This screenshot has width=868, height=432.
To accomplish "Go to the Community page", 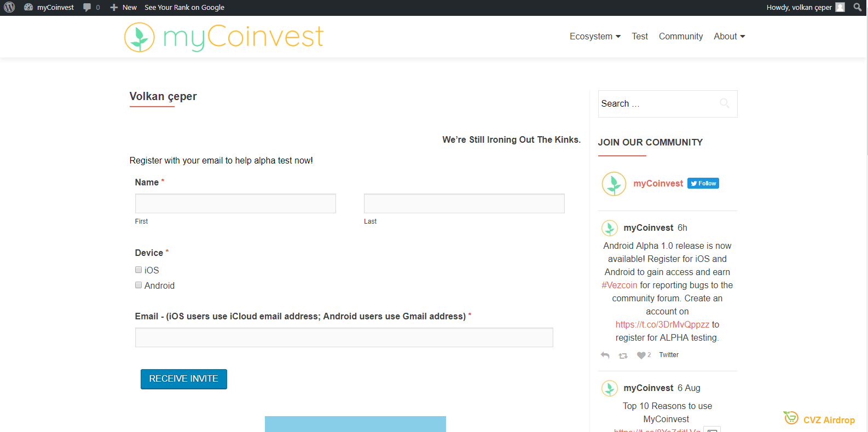I will tap(681, 36).
